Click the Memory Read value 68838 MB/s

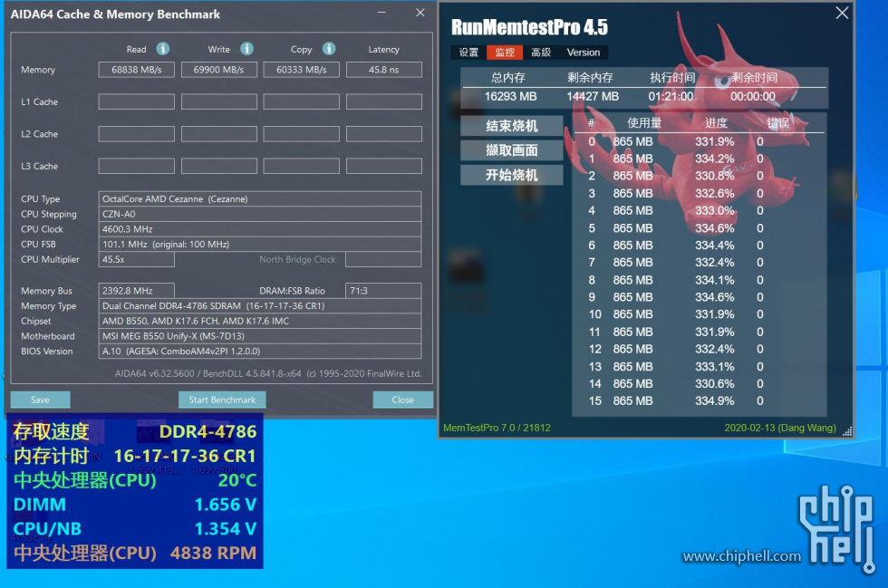pyautogui.click(x=137, y=70)
